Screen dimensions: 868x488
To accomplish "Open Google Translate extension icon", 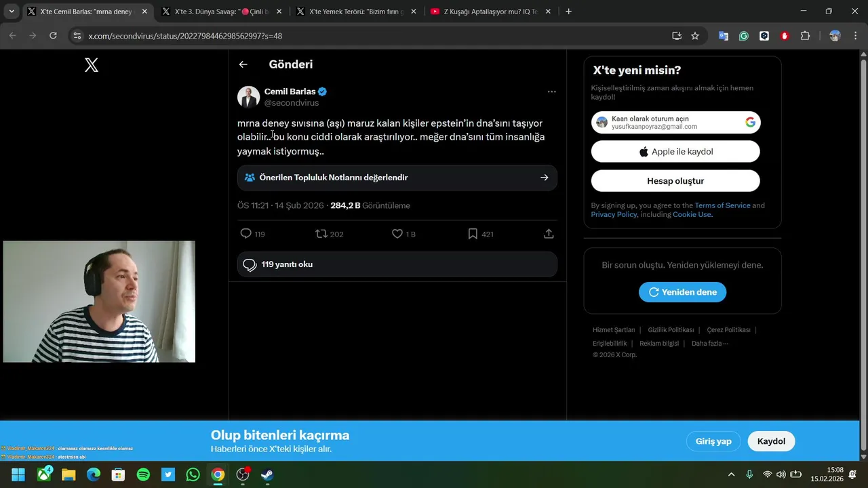I will click(724, 36).
